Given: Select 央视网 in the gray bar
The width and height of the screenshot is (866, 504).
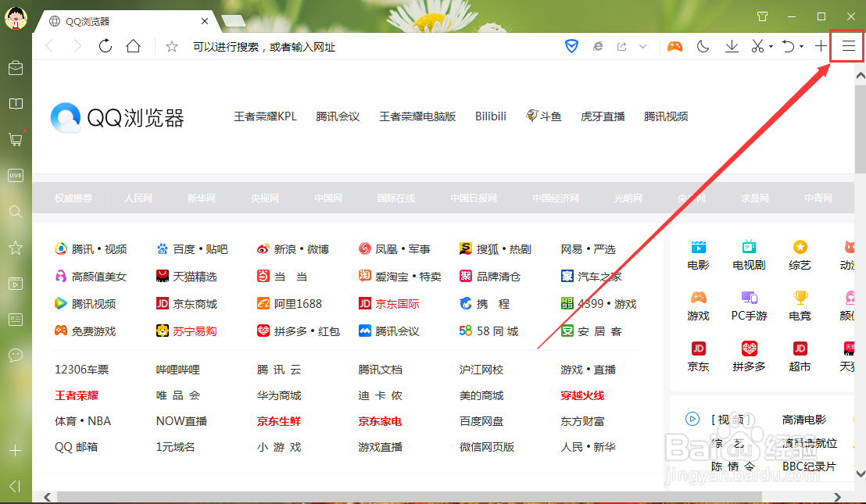Looking at the screenshot, I should coord(264,198).
